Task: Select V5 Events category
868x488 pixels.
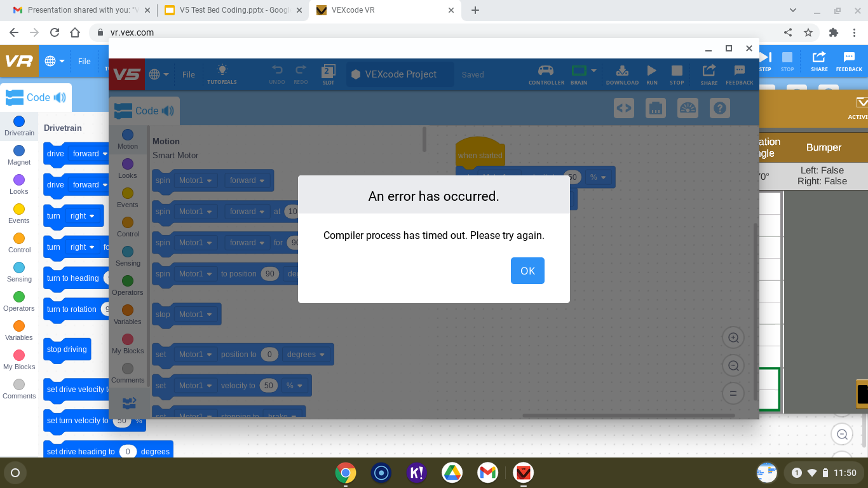Action: click(x=128, y=198)
